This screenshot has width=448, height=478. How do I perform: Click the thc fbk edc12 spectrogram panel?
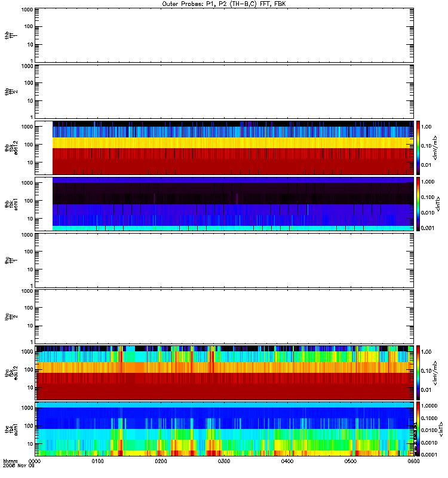pyautogui.click(x=224, y=373)
